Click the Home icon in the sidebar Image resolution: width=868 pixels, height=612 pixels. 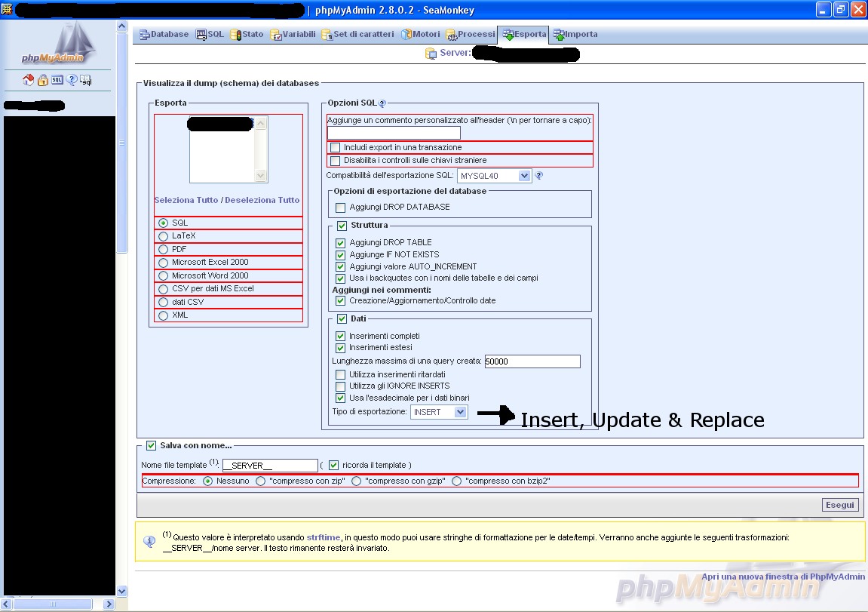[29, 80]
